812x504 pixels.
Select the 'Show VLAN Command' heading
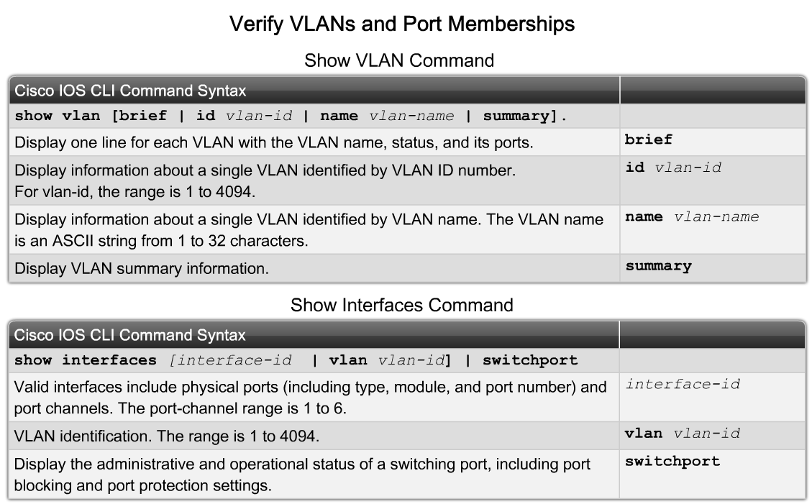pos(398,60)
